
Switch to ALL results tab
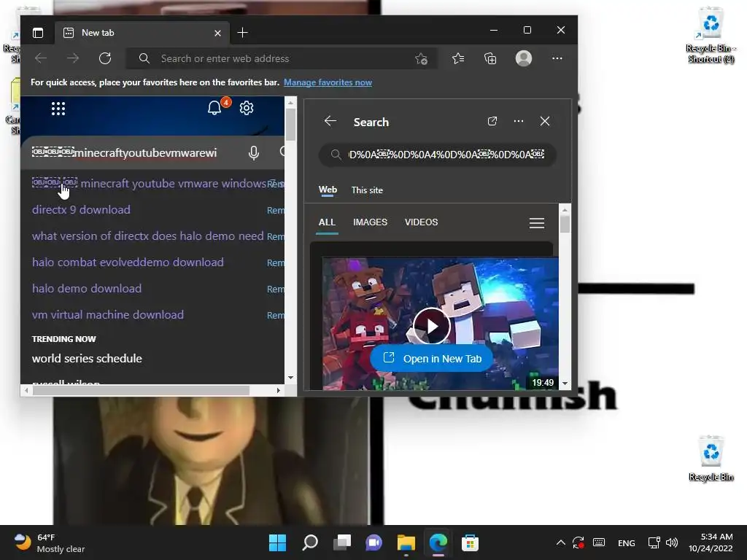(327, 222)
